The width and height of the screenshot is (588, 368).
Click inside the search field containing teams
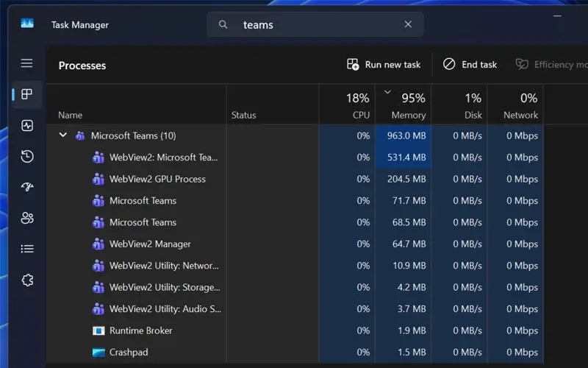(315, 24)
